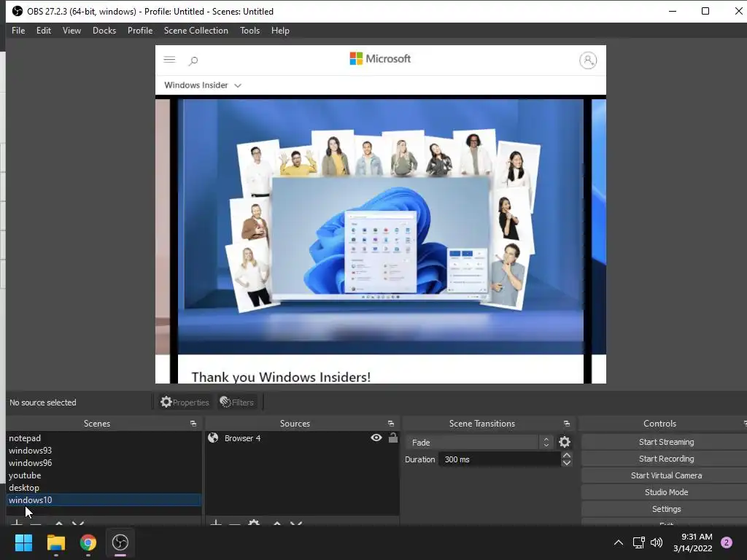The width and height of the screenshot is (747, 560).
Task: Click the 300 ms duration field
Action: [x=499, y=459]
